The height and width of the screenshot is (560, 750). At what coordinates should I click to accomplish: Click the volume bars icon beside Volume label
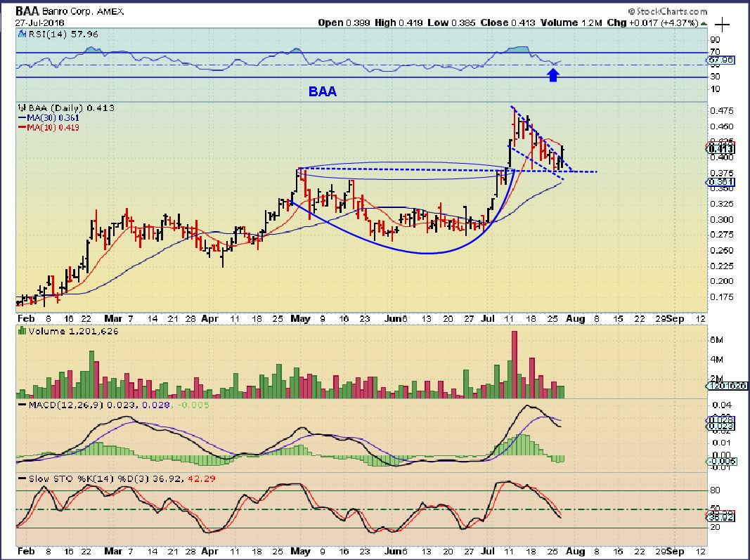point(22,331)
